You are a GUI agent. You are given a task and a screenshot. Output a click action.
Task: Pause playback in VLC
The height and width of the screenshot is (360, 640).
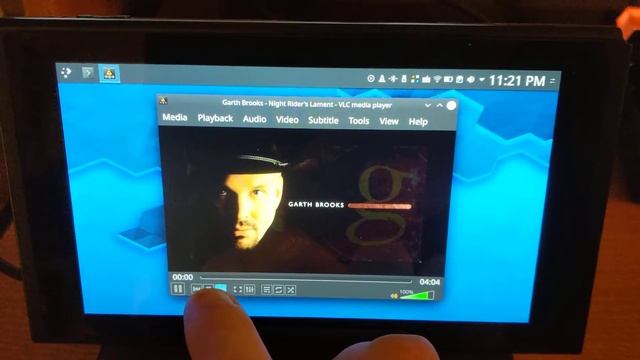(178, 289)
